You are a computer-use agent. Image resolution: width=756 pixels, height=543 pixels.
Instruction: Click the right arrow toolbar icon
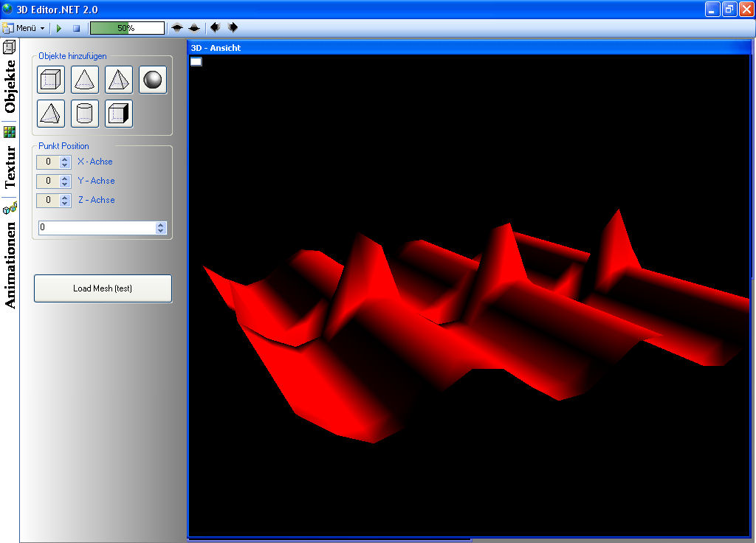pyautogui.click(x=233, y=28)
